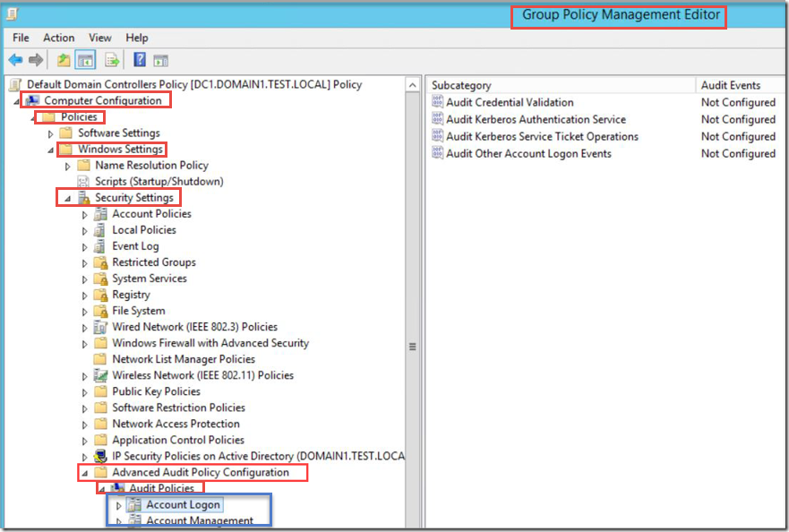Screen dimensions: 789x532
Task: Click the Back arrow toolbar icon
Action: [x=15, y=60]
